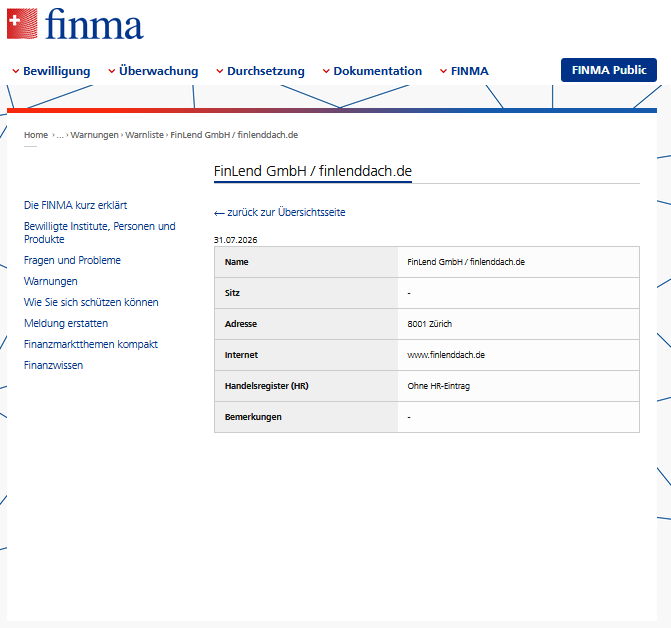This screenshot has width=671, height=628.
Task: Expand the Dokumentation menu chevron
Action: coord(326,71)
